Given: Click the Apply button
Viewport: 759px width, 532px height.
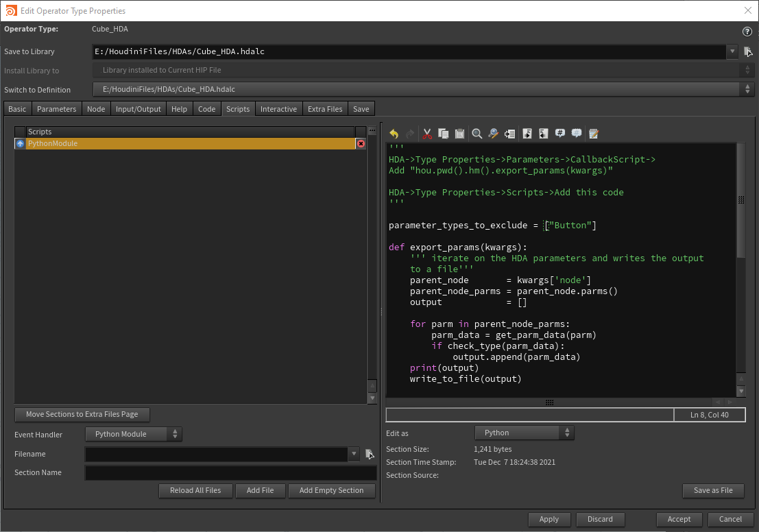Looking at the screenshot, I should tap(549, 519).
